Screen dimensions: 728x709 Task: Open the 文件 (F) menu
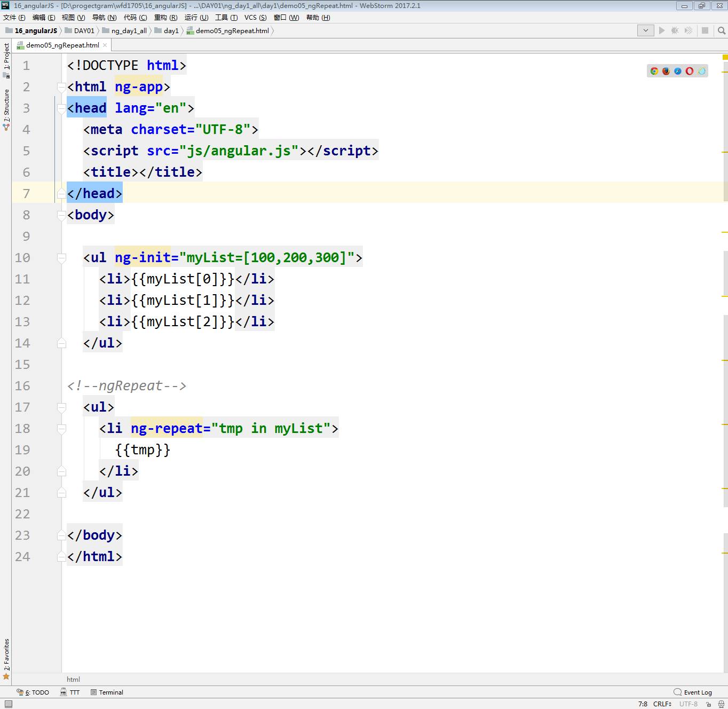pyautogui.click(x=14, y=18)
